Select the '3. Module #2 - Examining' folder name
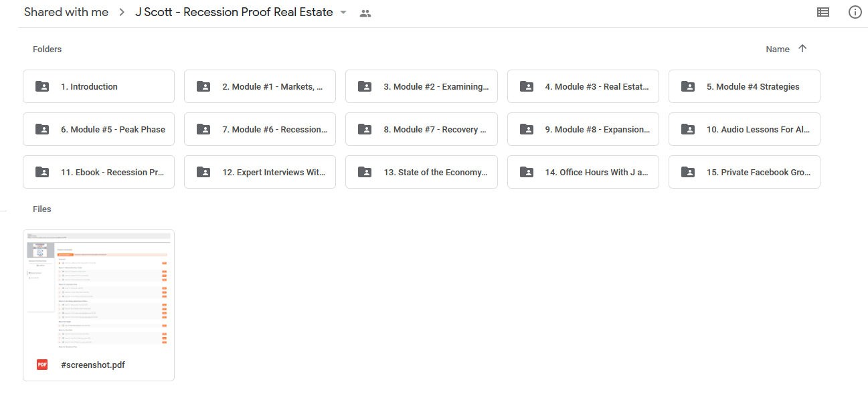 [436, 86]
